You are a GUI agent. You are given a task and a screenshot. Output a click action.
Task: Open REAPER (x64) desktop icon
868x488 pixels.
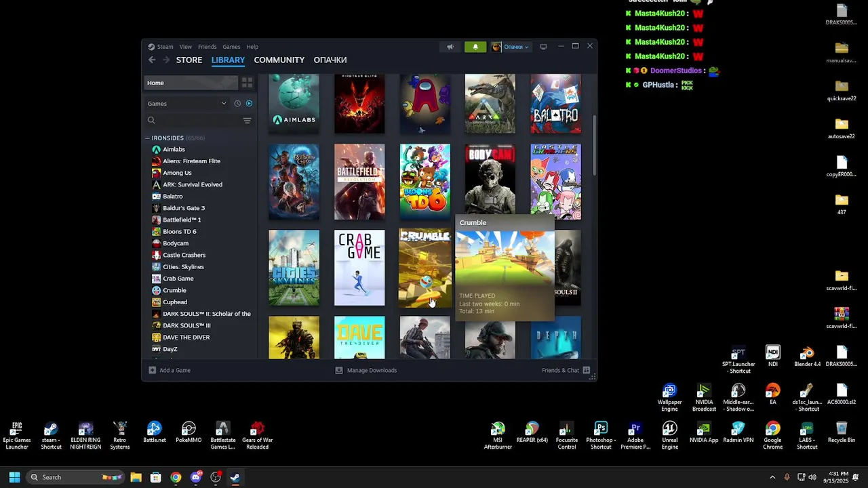(532, 432)
